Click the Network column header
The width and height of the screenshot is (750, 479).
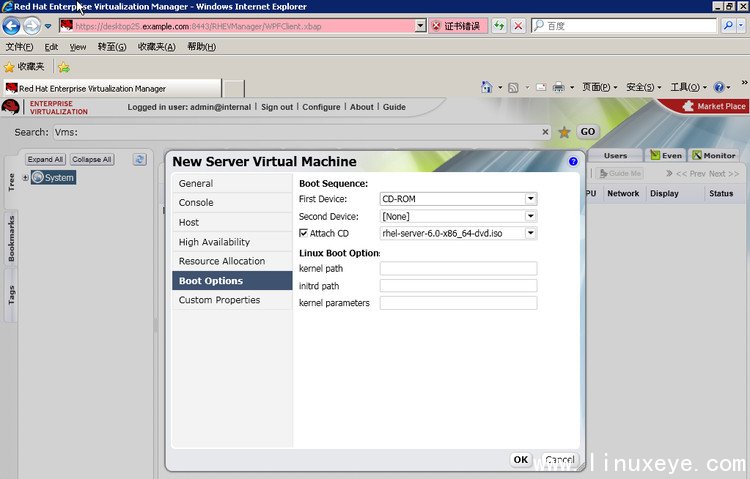coord(623,193)
